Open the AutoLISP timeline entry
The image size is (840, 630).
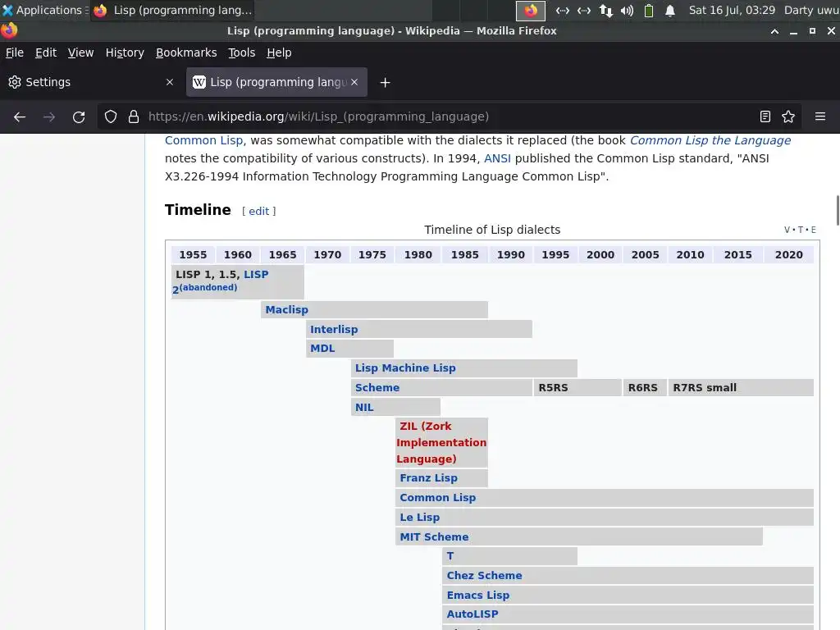point(472,614)
